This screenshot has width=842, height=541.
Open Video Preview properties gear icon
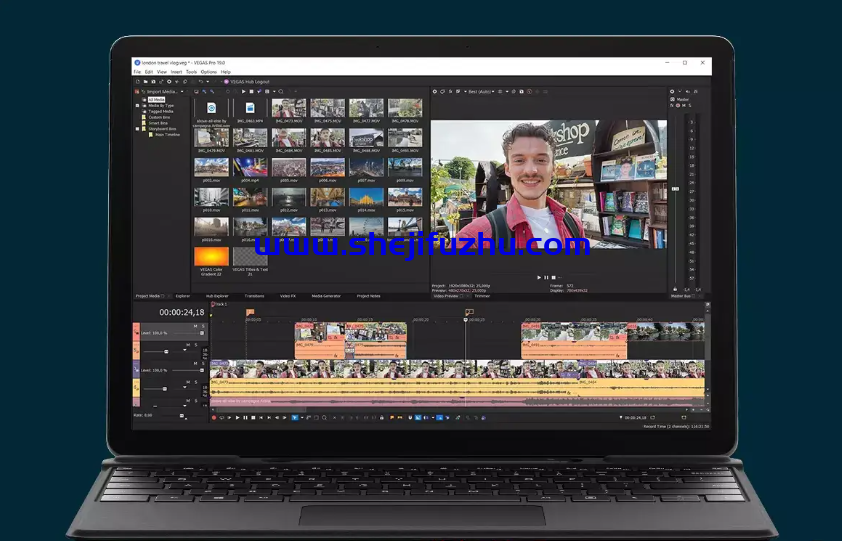pos(435,91)
